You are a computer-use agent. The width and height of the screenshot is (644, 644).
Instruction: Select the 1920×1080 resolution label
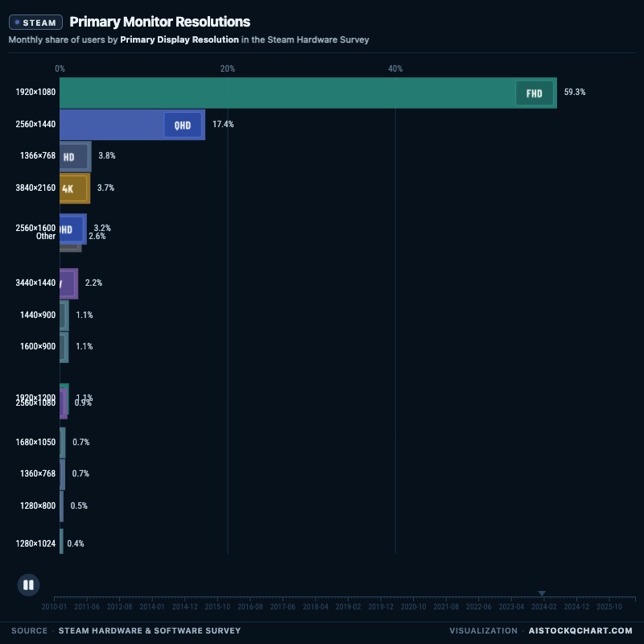[35, 92]
